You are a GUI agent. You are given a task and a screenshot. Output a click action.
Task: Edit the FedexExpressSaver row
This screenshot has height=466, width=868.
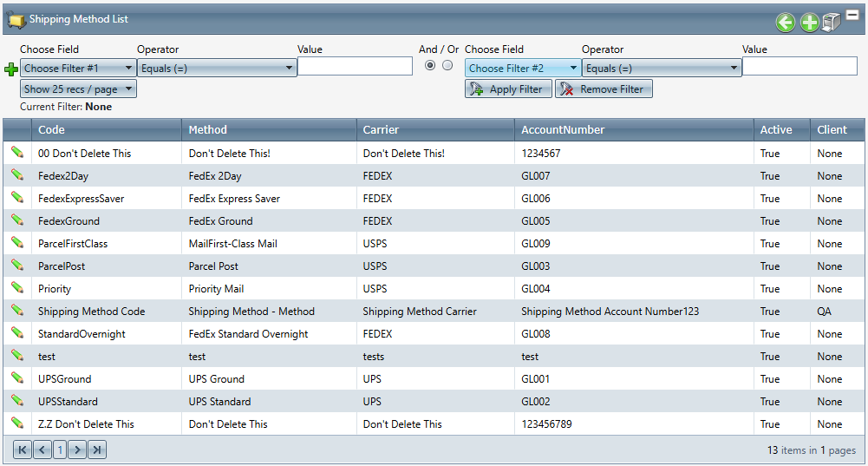[17, 198]
